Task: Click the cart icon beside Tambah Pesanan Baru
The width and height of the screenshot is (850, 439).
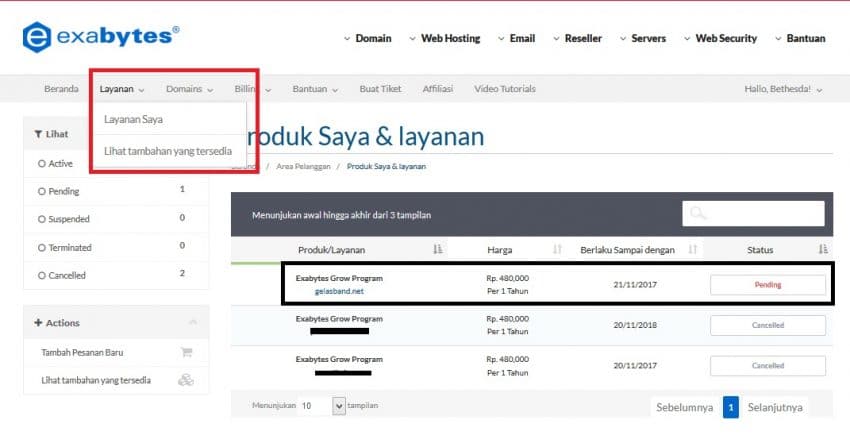Action: pyautogui.click(x=187, y=352)
